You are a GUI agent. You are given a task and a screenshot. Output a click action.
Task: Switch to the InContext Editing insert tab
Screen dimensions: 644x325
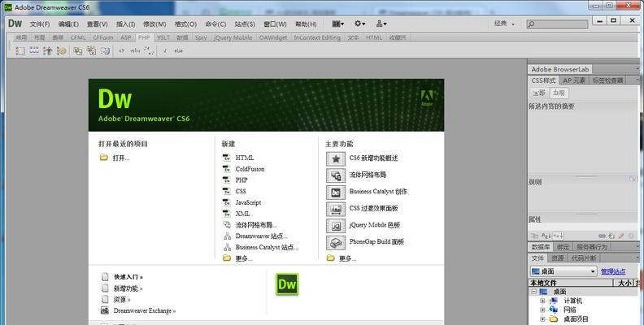click(x=317, y=37)
